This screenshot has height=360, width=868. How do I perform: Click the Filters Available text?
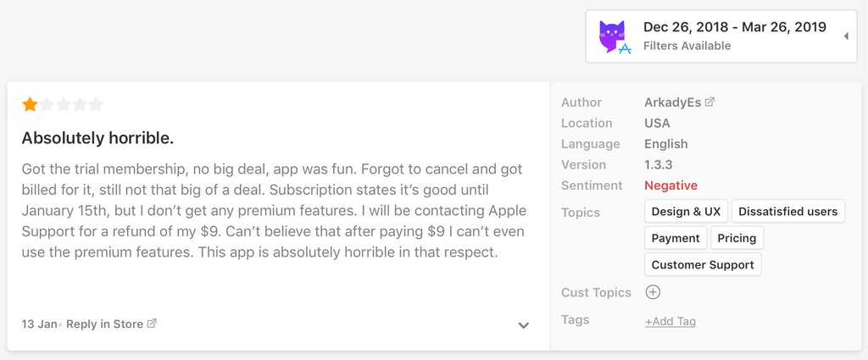tap(687, 46)
